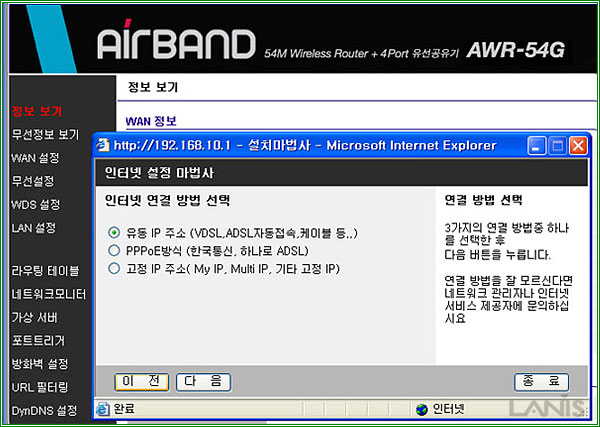Image resolution: width=600 pixels, height=427 pixels.
Task: Open 네트워크모니터 sidebar item
Action: (49, 294)
